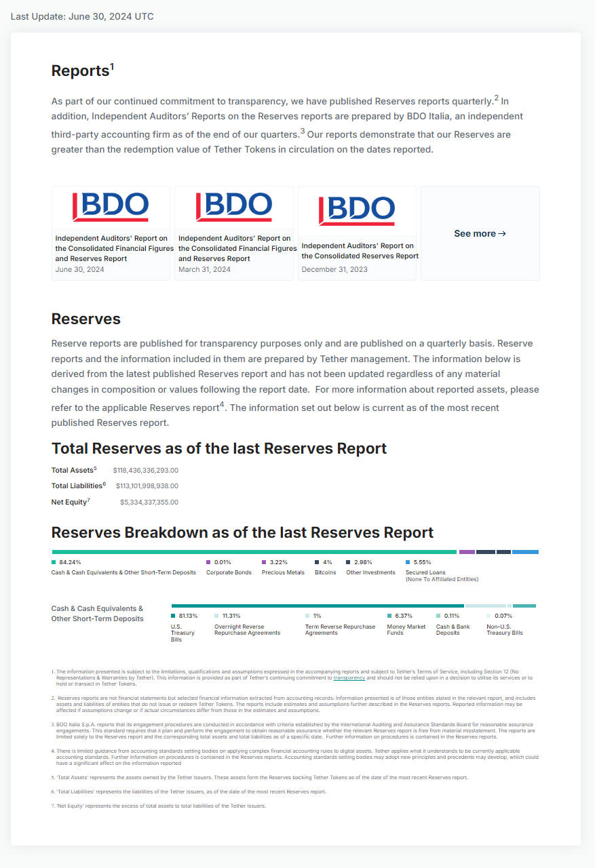The image size is (595, 868).
Task: Click the Other Investments label
Action: (x=370, y=572)
